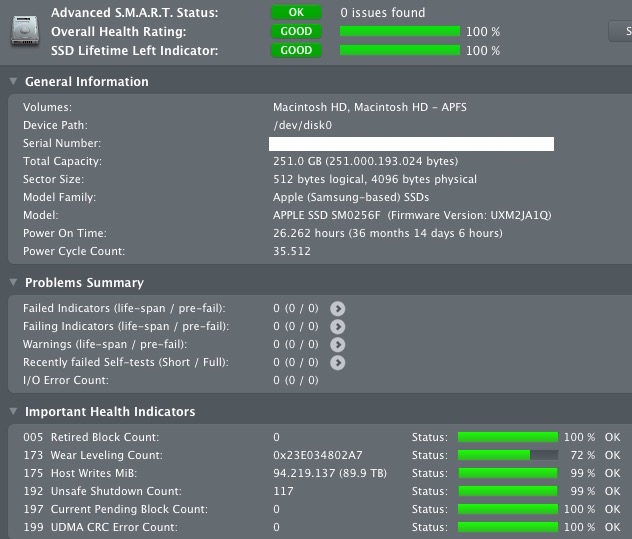632x539 pixels.
Task: Click the Overall Health Rating progress bar
Action: point(400,32)
